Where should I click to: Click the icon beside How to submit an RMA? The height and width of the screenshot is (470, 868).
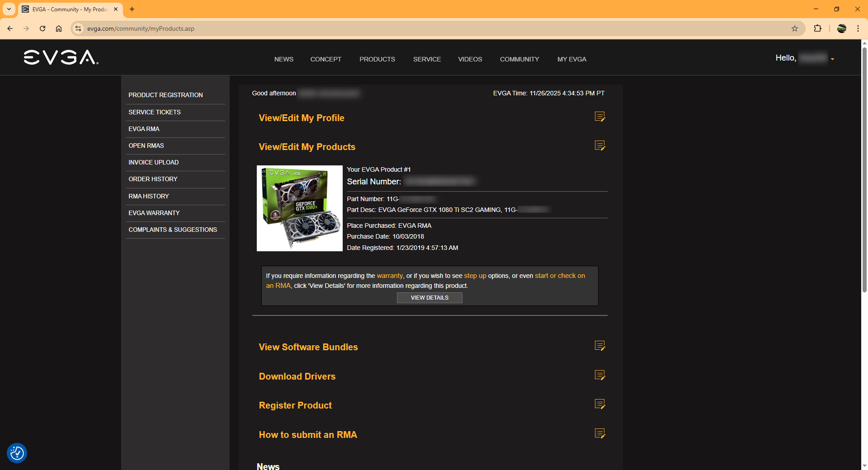[x=600, y=433]
